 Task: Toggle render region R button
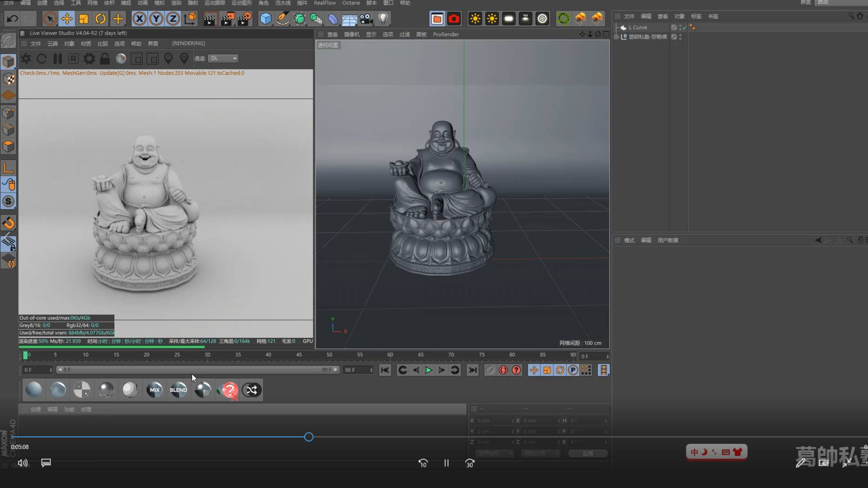click(x=73, y=58)
